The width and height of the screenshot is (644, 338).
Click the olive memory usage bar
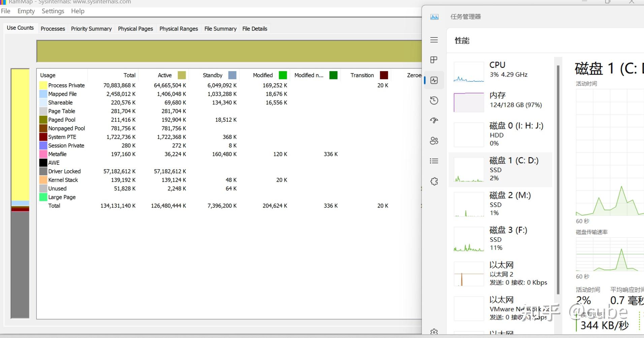tap(229, 51)
